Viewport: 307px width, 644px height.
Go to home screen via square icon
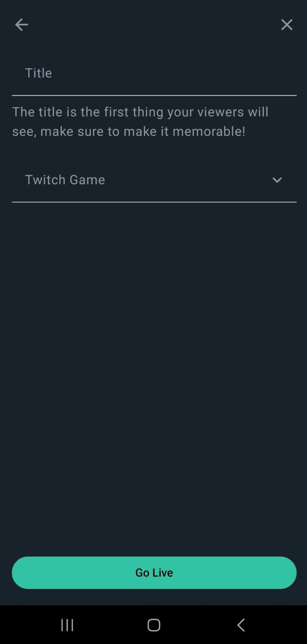coord(153,625)
